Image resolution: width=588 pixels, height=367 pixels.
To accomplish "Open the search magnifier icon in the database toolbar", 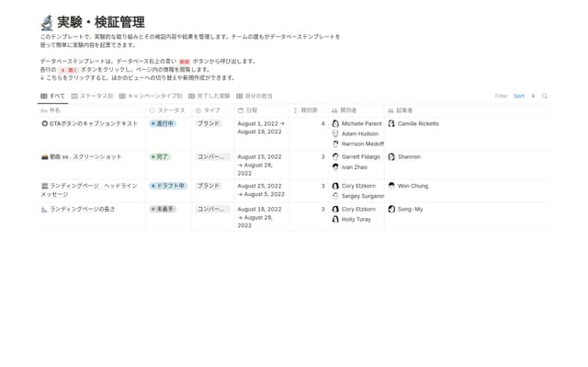I will (x=545, y=96).
